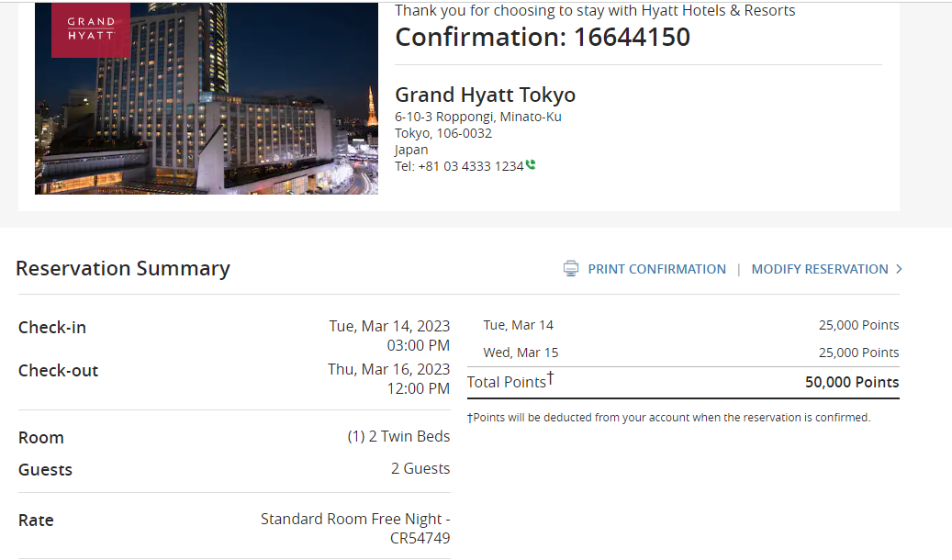Click the check-out date Thu, Mar 16, 2023
Image resolution: width=952 pixels, height=560 pixels.
[388, 369]
